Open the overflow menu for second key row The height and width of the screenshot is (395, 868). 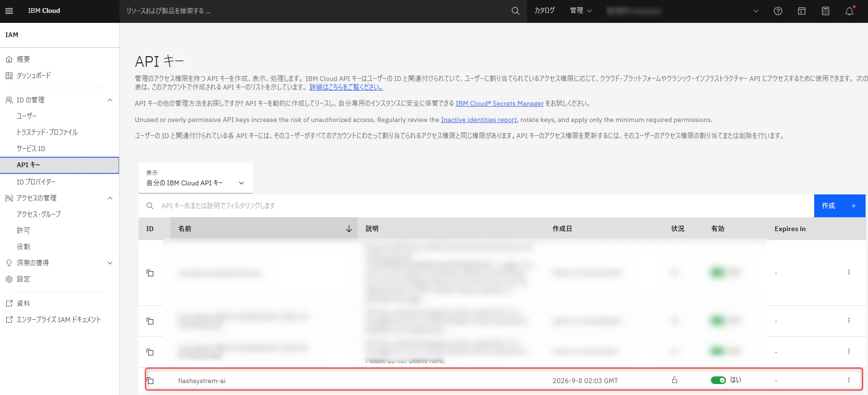coord(848,320)
